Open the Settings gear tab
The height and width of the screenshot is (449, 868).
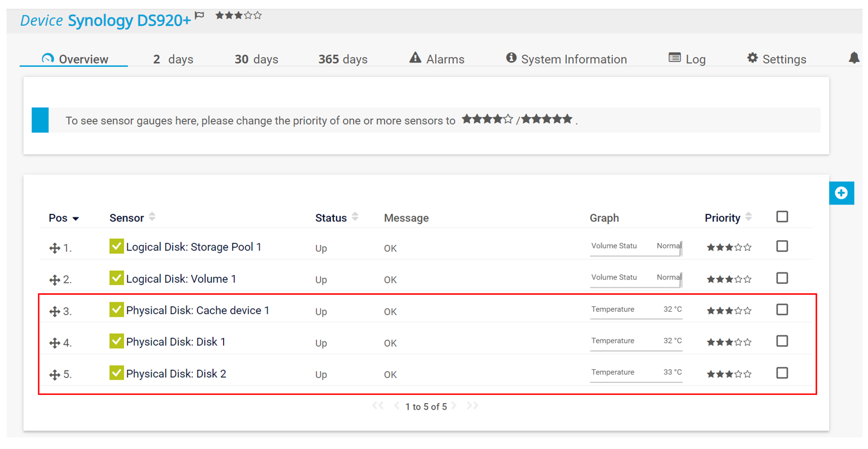(776, 59)
